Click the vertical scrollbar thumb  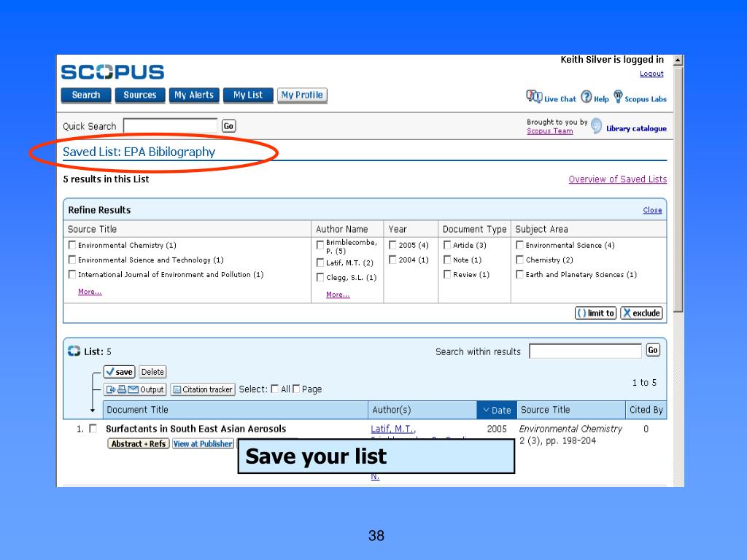(678, 189)
